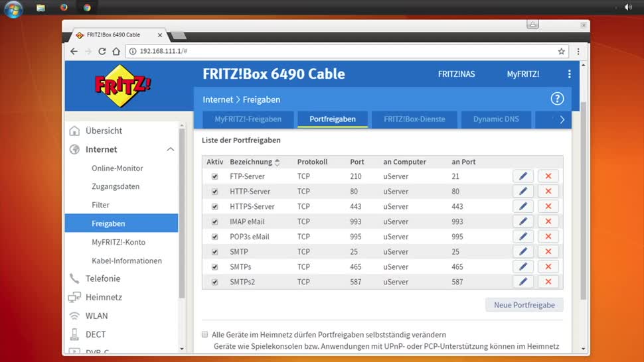Click the Internet breadcrumb link
The height and width of the screenshot is (362, 644).
[x=218, y=99]
